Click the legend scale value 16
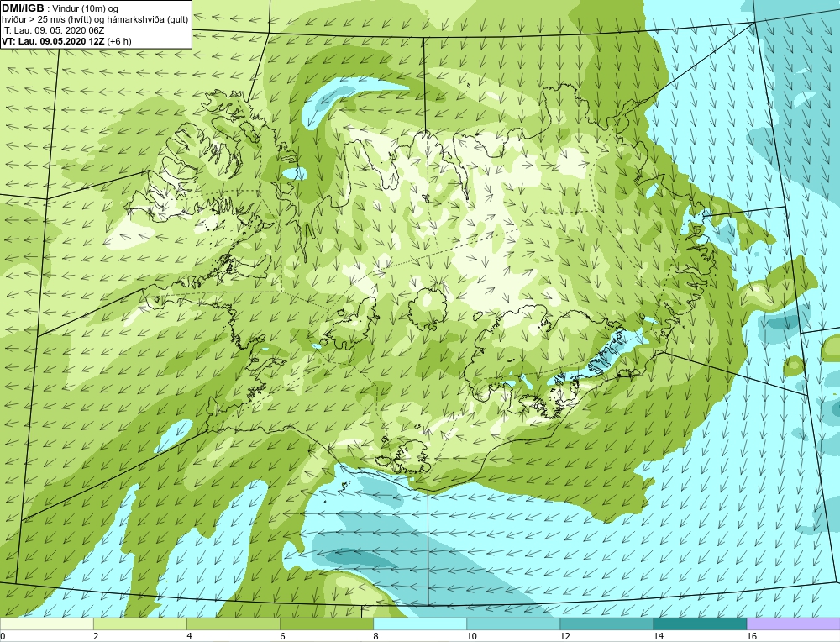 (752, 636)
